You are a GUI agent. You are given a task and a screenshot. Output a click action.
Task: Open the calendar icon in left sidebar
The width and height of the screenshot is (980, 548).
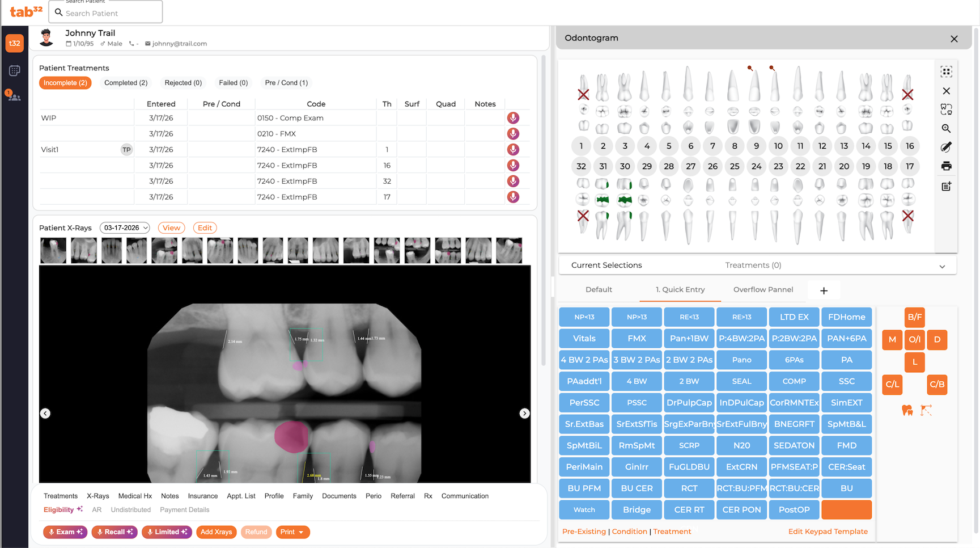tap(15, 70)
